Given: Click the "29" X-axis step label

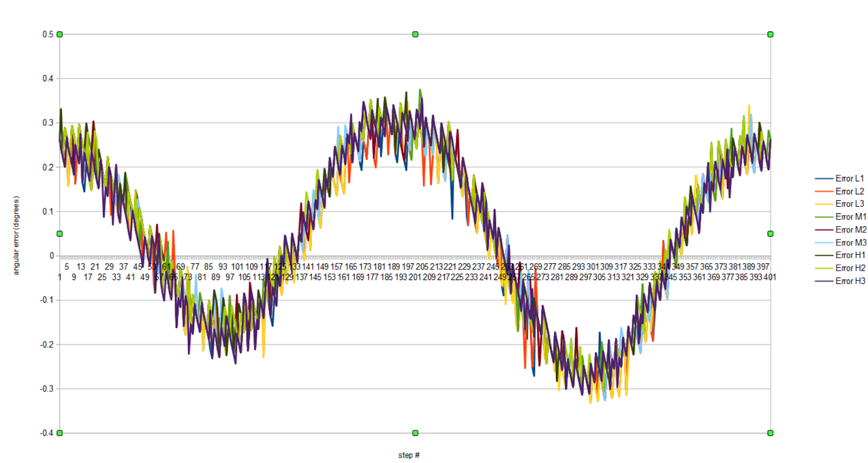Looking at the screenshot, I should pos(109,267).
